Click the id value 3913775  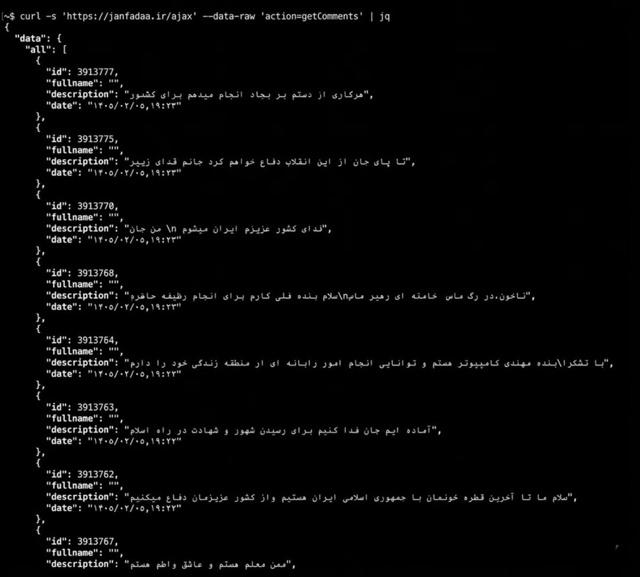point(96,139)
